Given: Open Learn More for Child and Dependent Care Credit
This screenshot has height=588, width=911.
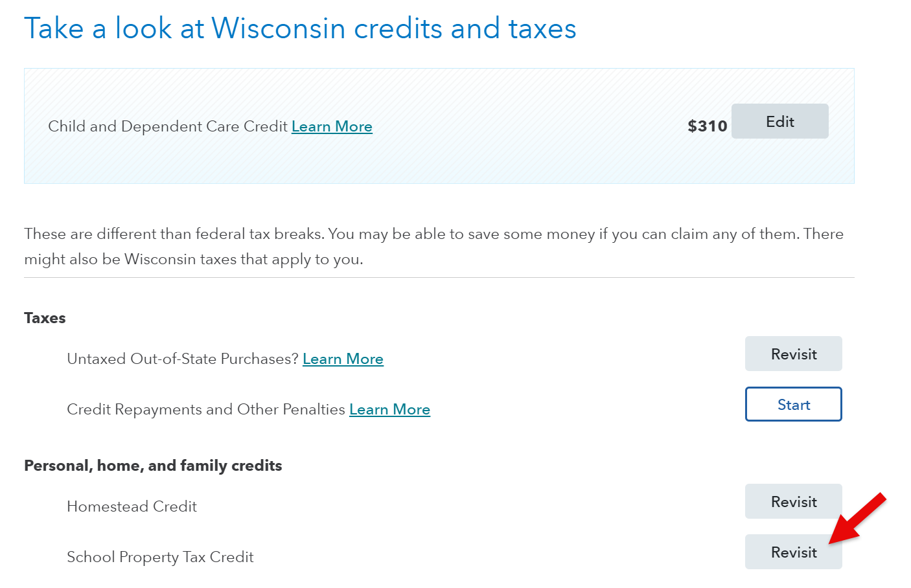Looking at the screenshot, I should point(332,126).
